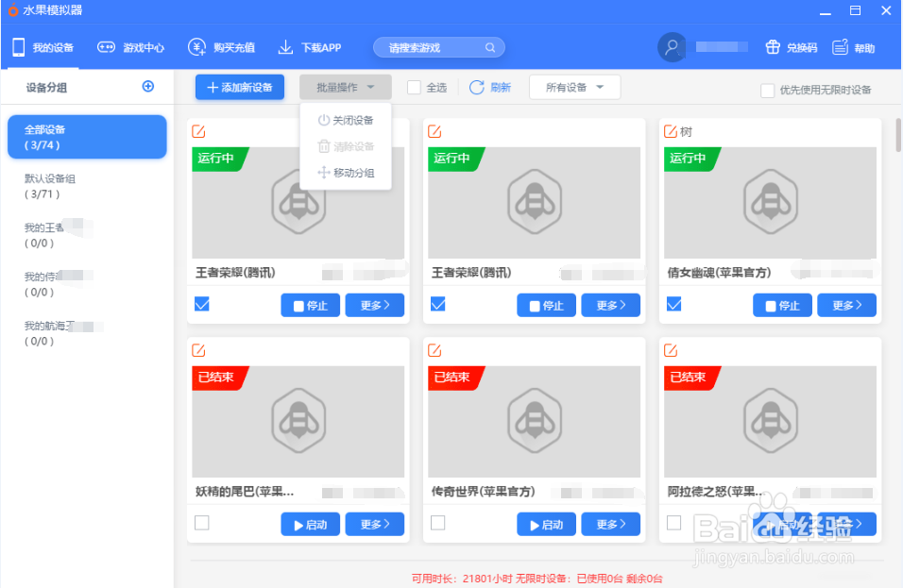The height and width of the screenshot is (588, 903).
Task: Check 阿拉德之怒 device checkbox
Action: pyautogui.click(x=673, y=523)
